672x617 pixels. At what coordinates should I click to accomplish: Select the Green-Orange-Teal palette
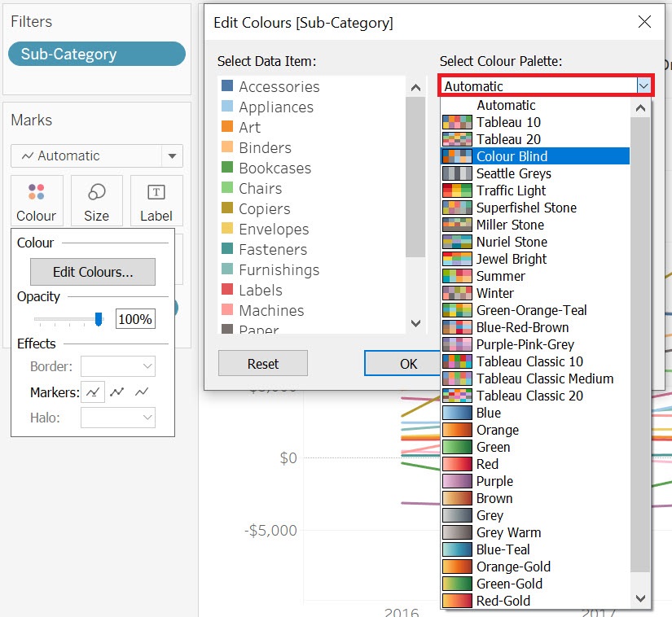535,310
